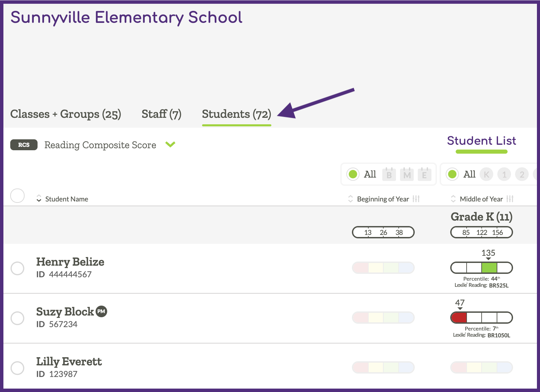The height and width of the screenshot is (392, 540).
Task: Select the grade 1 filter circle
Action: click(504, 174)
